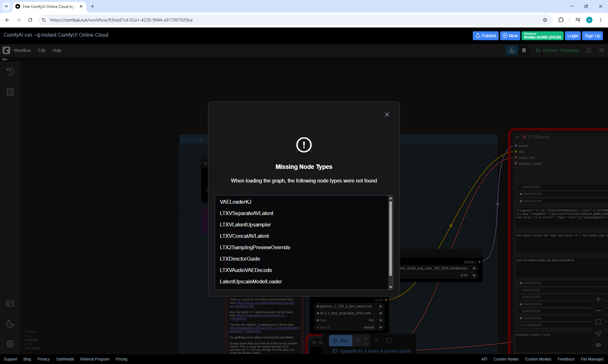Open the billing card icon in left sidebar
Screen dimensions: 608x364
point(10,303)
